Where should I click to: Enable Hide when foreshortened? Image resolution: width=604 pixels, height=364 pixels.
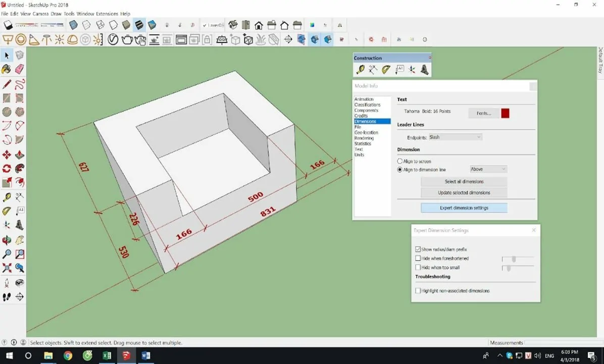418,258
